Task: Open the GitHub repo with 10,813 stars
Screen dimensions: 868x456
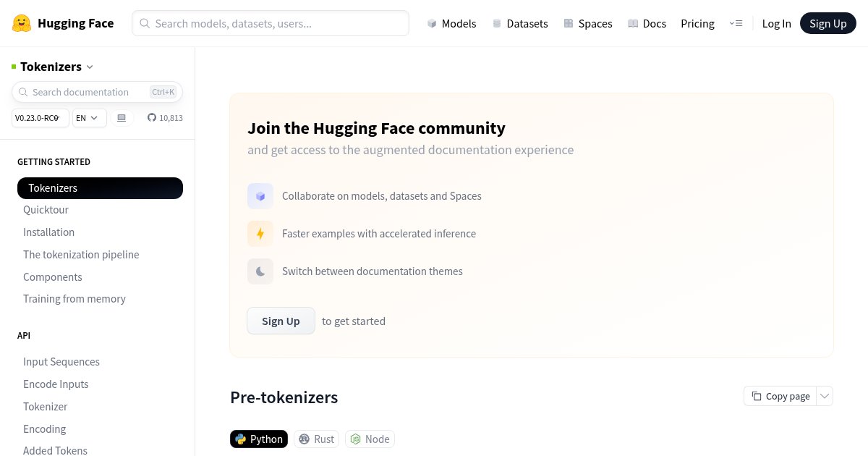Action: pos(165,118)
